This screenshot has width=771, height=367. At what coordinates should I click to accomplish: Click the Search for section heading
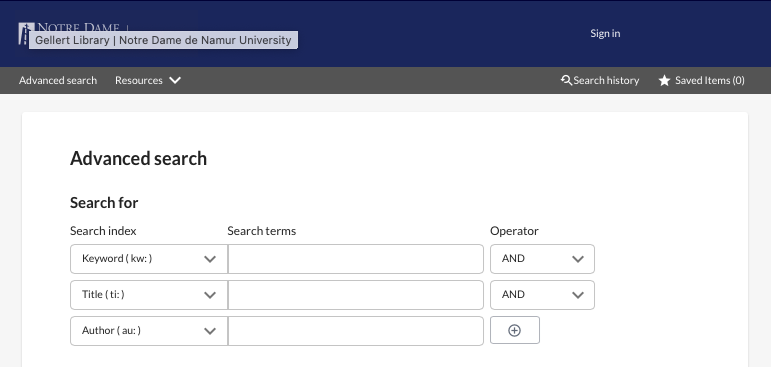(x=104, y=203)
